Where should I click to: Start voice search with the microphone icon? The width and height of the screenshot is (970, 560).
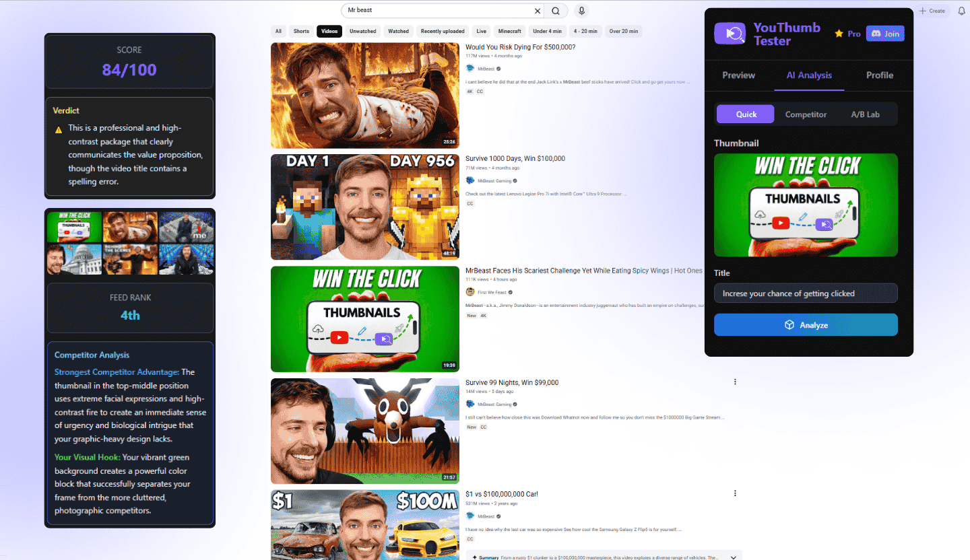tap(581, 11)
